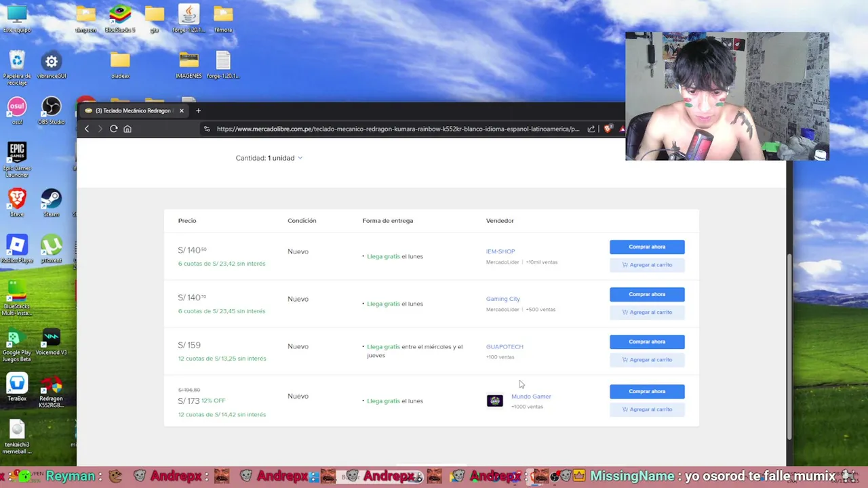Click the Mundo Gamer seller logo
This screenshot has height=488, width=868.
(x=495, y=401)
